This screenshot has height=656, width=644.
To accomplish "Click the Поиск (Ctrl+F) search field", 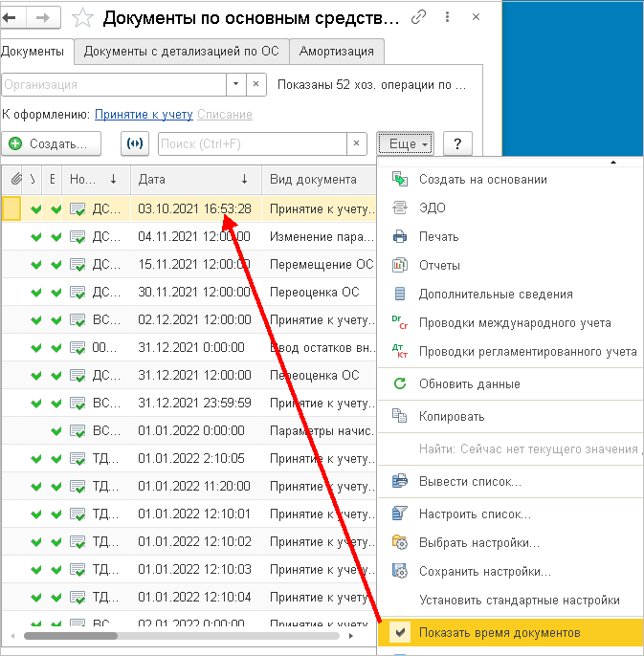I will pos(253,143).
